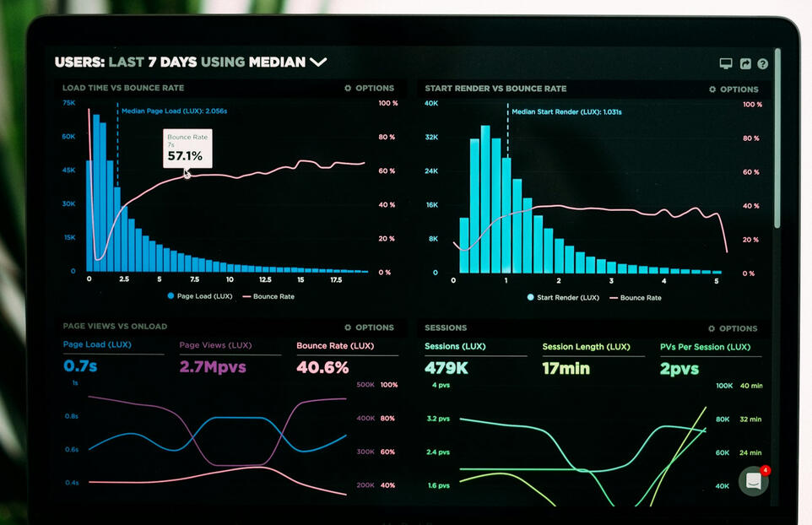
Task: Toggle the Page Load (LUX) legend entry
Action: 200,296
